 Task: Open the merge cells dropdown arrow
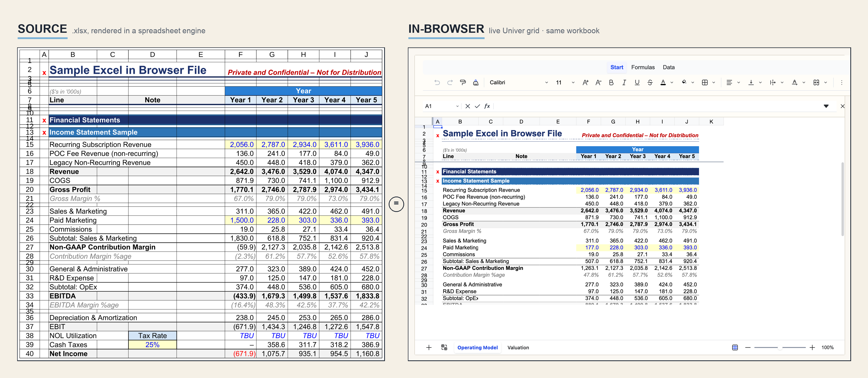click(x=826, y=82)
